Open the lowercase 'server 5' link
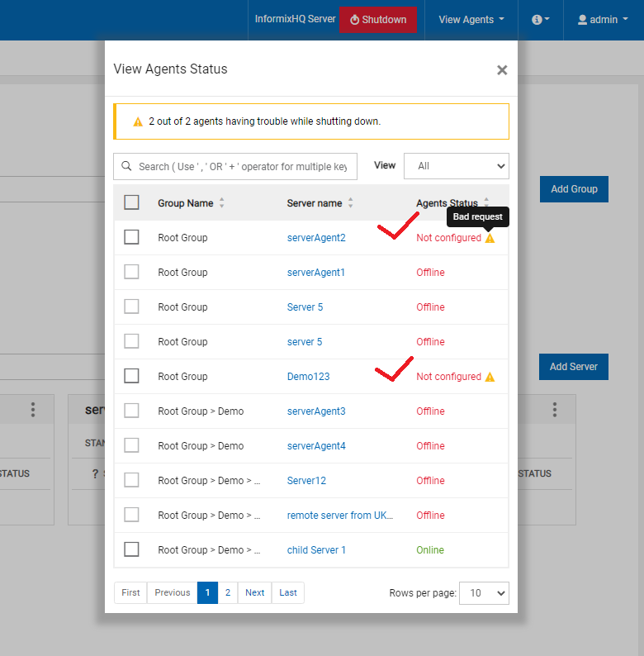 [305, 342]
